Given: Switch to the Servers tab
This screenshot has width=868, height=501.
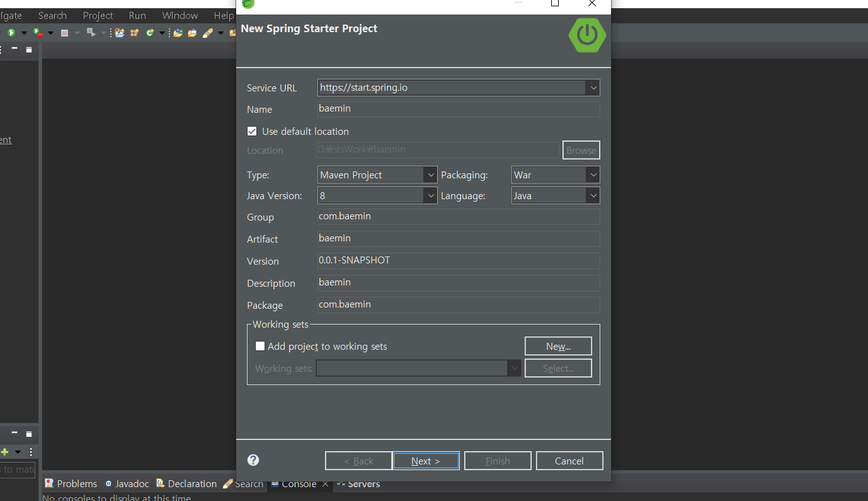Looking at the screenshot, I should 358,484.
